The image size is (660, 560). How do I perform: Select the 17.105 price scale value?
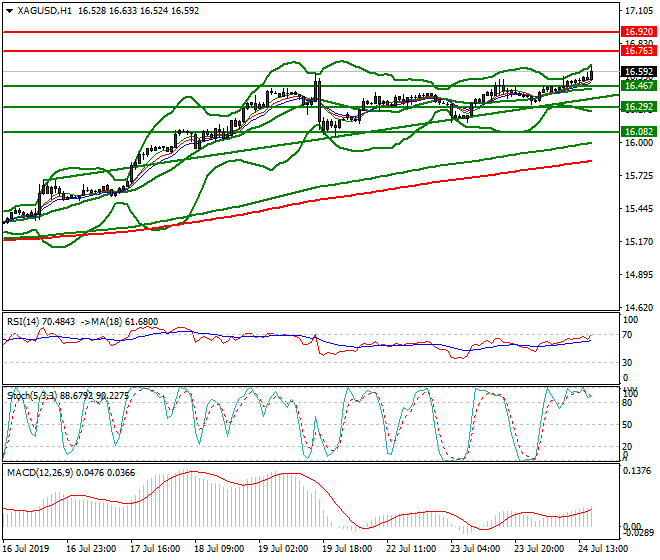click(x=639, y=11)
